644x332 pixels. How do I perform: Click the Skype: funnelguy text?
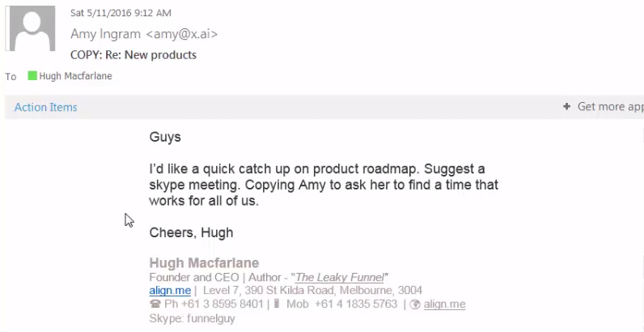pos(192,318)
